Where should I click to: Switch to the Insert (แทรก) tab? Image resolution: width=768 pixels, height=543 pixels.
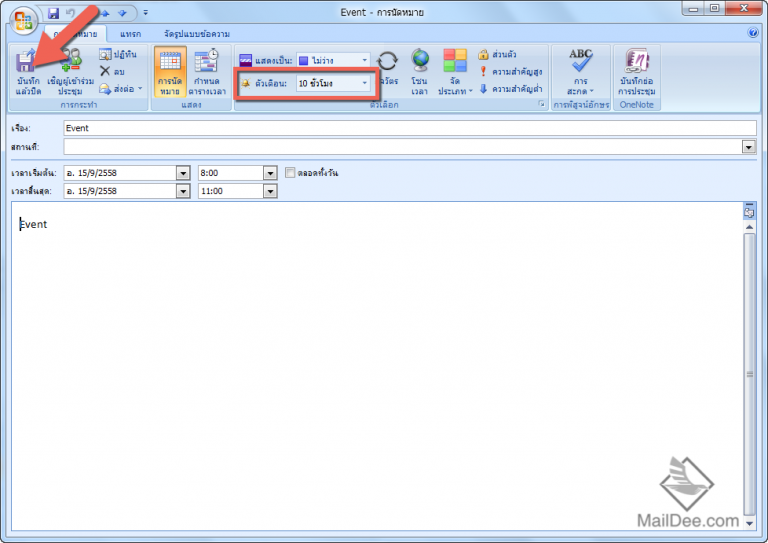[130, 35]
